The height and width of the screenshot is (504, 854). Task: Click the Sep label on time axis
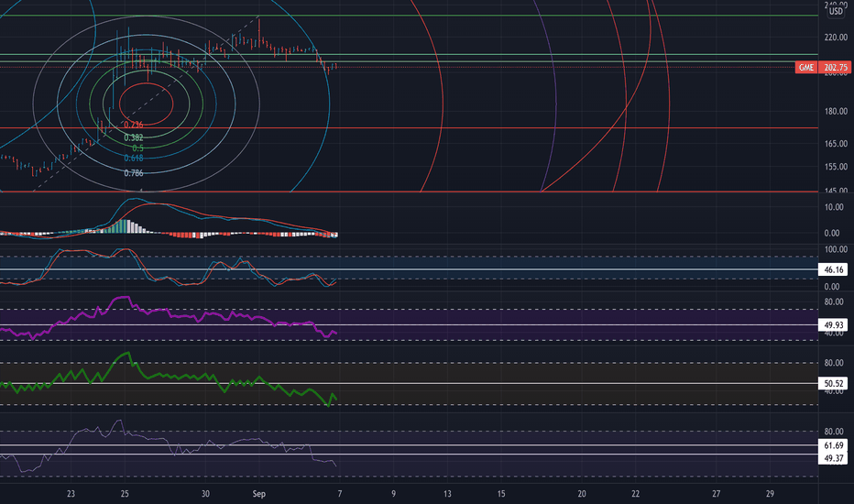(258, 494)
